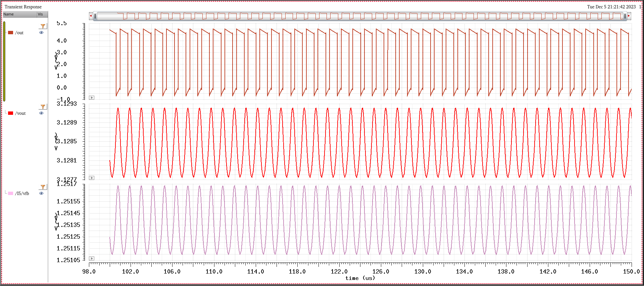Click the /I5/vfb signal color swatch

pos(10,193)
